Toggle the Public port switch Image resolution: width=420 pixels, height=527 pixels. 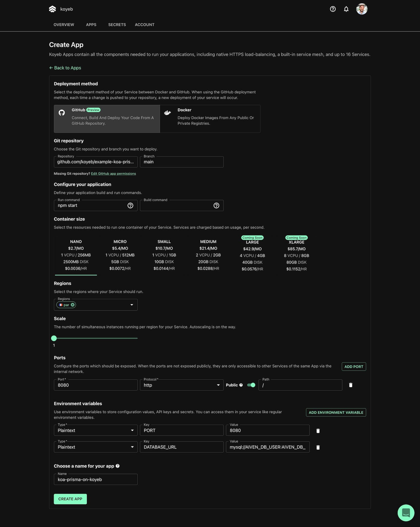[x=251, y=385]
